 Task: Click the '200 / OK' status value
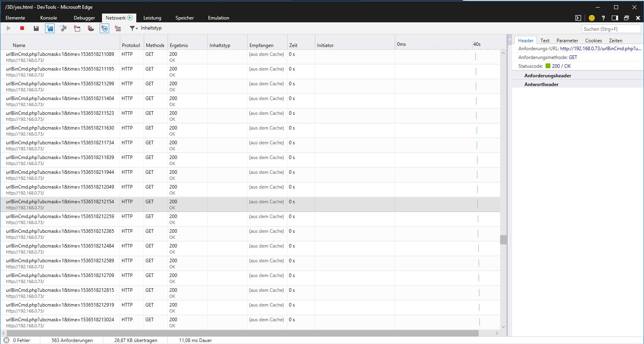point(561,66)
